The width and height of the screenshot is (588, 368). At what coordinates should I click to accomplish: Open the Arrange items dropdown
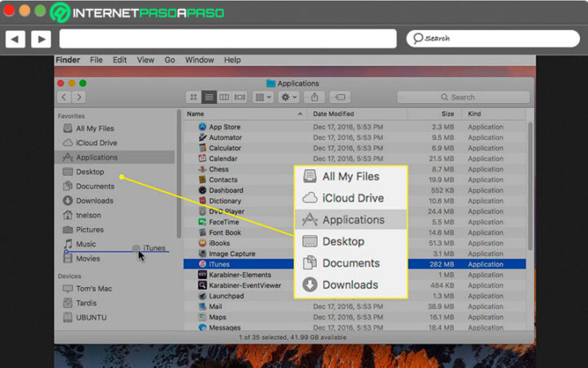click(x=263, y=97)
